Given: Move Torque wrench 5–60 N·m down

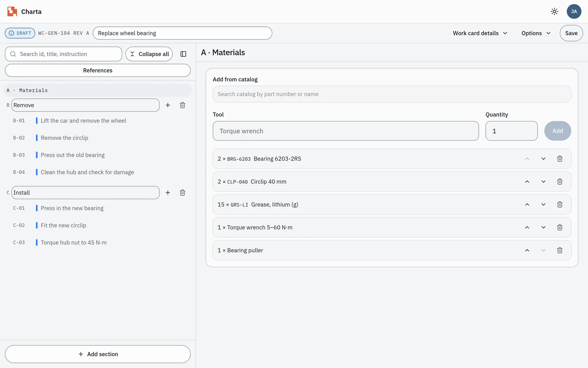Looking at the screenshot, I should pos(544,227).
